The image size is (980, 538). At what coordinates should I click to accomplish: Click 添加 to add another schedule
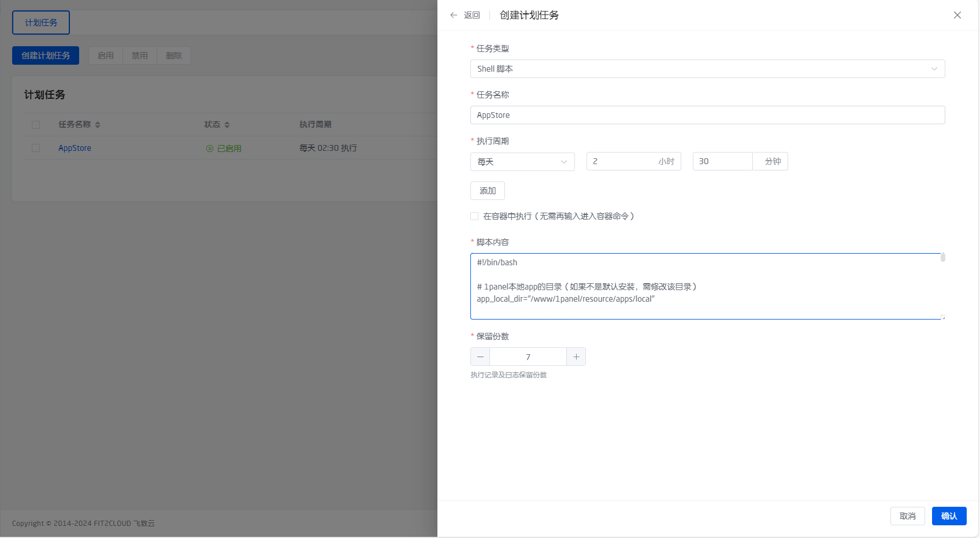487,191
